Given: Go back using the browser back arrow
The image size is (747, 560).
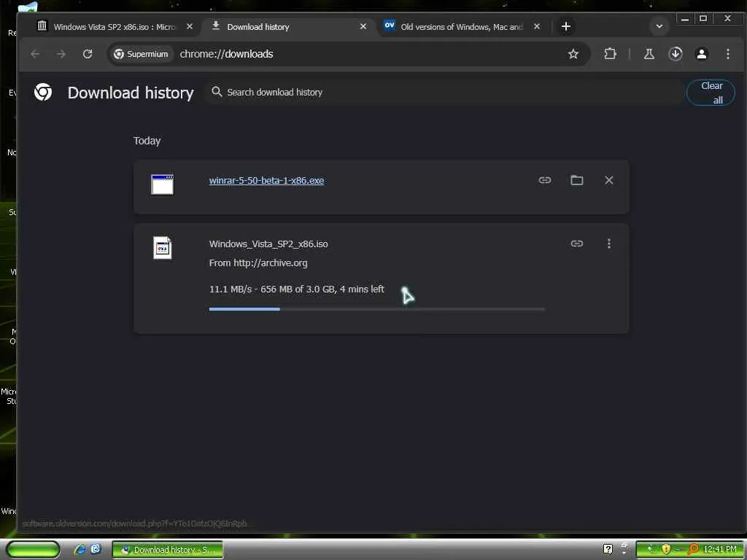Looking at the screenshot, I should coord(35,54).
